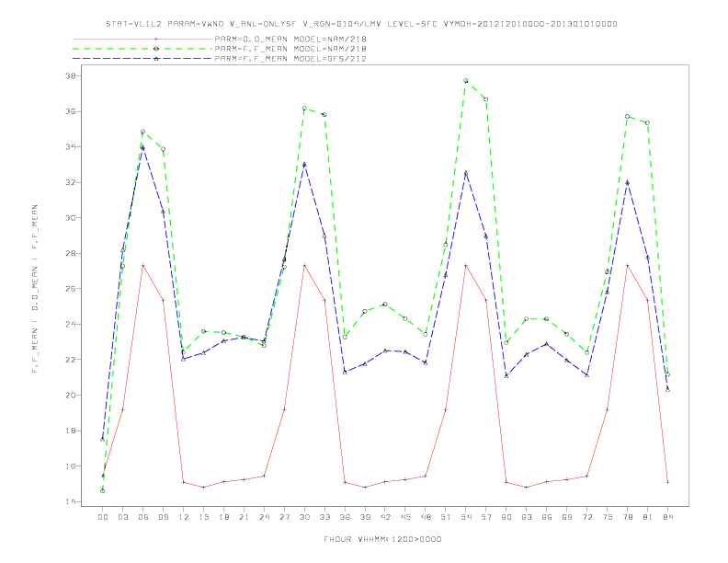
Task: Select legend label PARM=F.F_MEAN MODEL=GFS/212
Action: point(290,59)
